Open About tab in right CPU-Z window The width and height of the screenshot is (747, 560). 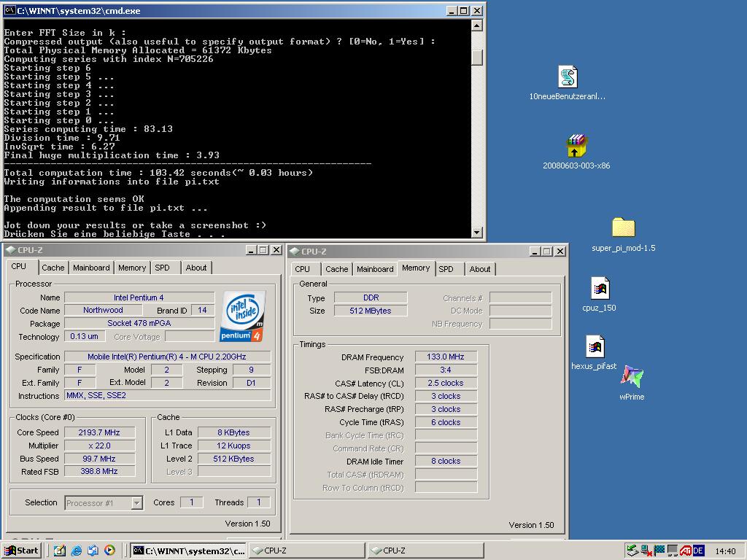pyautogui.click(x=480, y=269)
